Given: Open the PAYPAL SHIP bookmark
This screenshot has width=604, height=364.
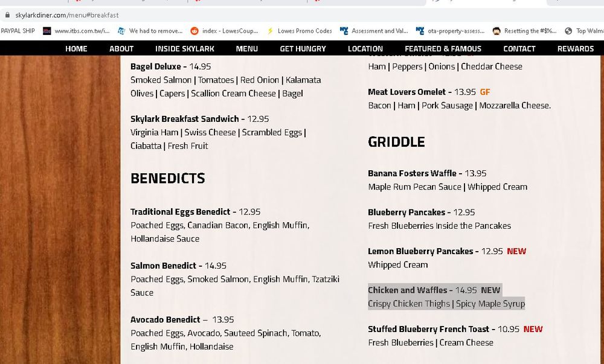Looking at the screenshot, I should (x=18, y=31).
